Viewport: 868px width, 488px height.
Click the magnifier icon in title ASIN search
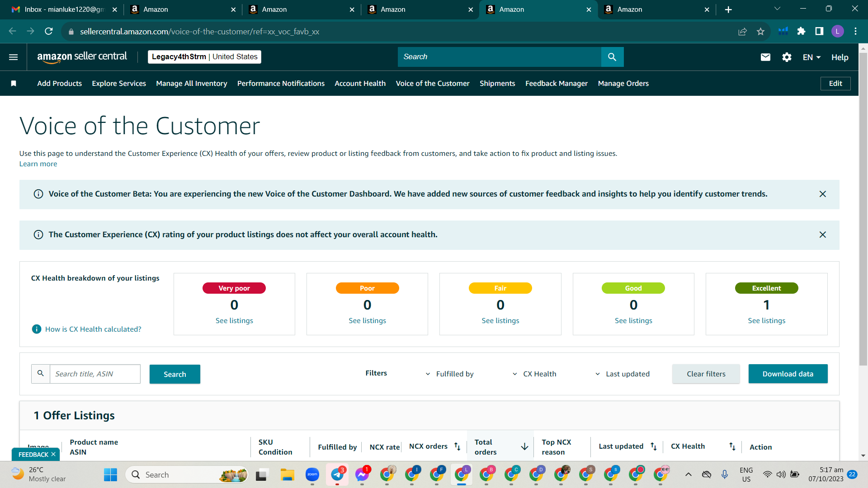[x=41, y=374]
